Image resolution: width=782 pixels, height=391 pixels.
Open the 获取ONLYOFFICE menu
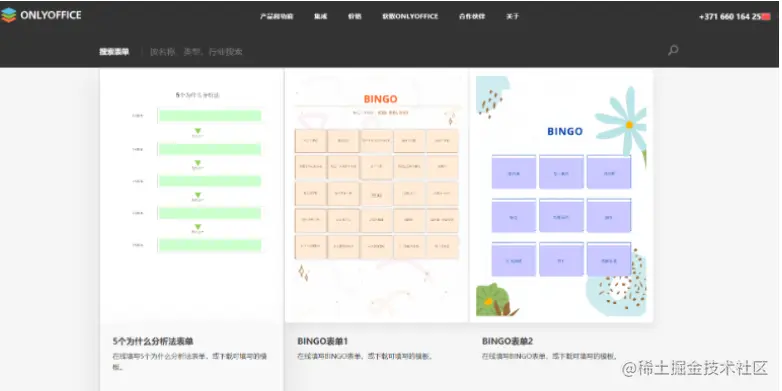tap(410, 16)
